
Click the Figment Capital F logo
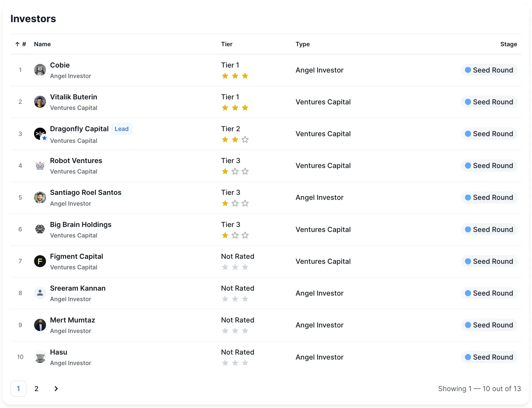pos(40,261)
